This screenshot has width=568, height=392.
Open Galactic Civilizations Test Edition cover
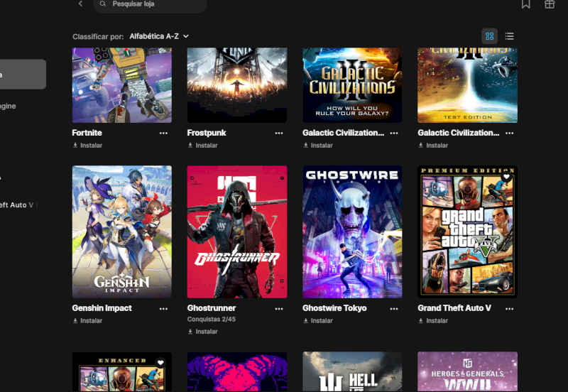click(467, 85)
